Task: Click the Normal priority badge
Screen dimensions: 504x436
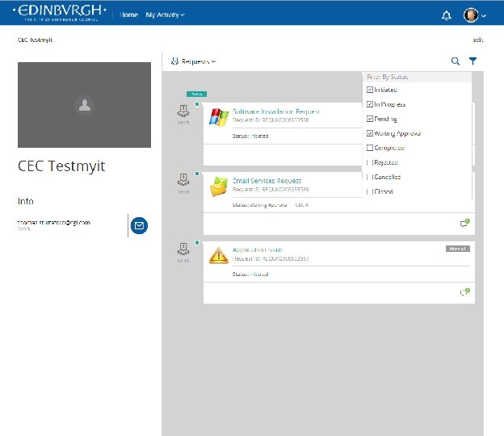Action: pyautogui.click(x=458, y=249)
